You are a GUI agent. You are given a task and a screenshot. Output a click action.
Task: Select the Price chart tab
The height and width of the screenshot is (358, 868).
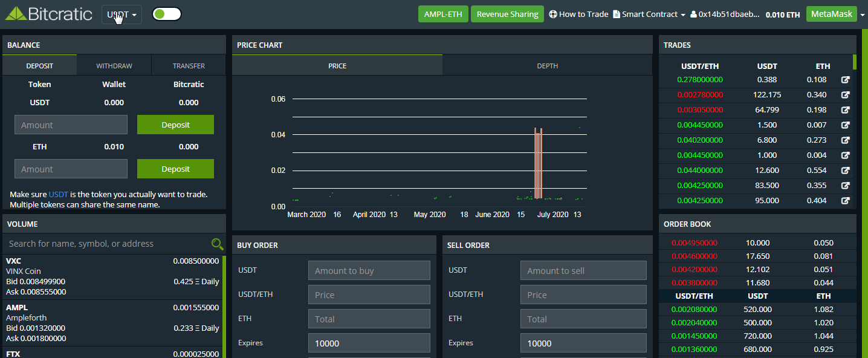337,66
